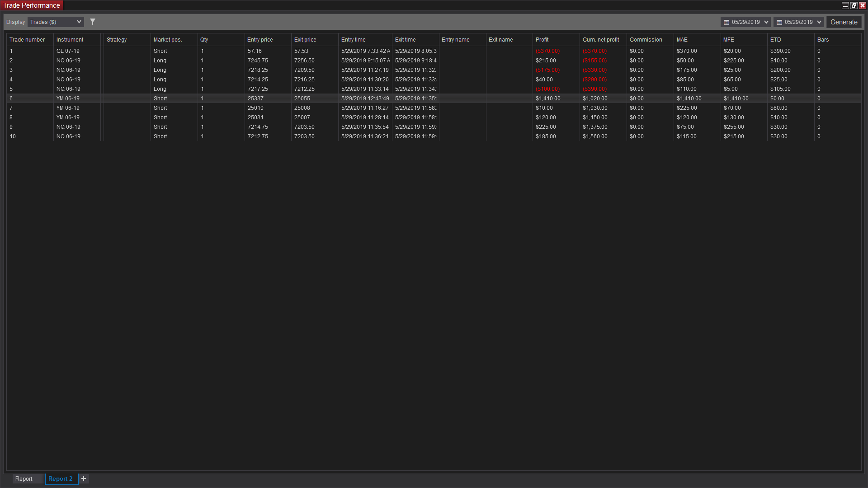
Task: Click profit $1,410.00 in trade 6 Profit column
Action: (548, 99)
